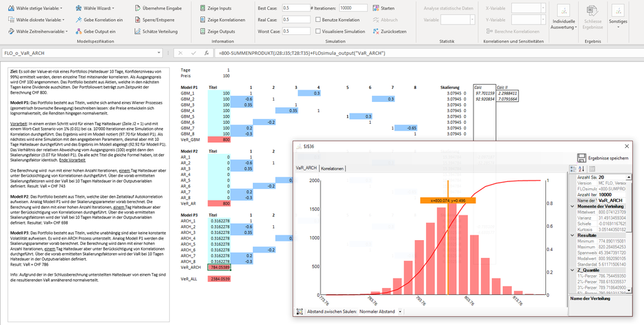Click the Best Case input field
The height and width of the screenshot is (325, 644).
pos(296,8)
